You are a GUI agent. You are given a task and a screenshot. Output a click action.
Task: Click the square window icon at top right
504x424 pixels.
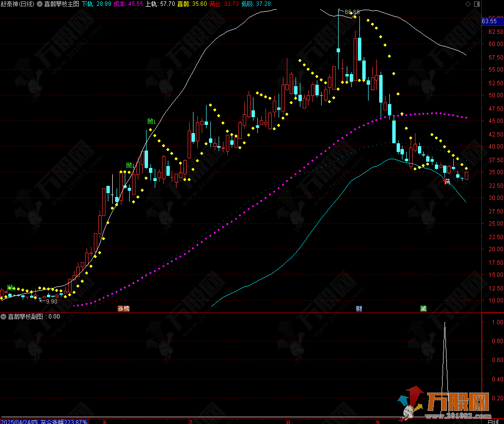(x=476, y=3)
